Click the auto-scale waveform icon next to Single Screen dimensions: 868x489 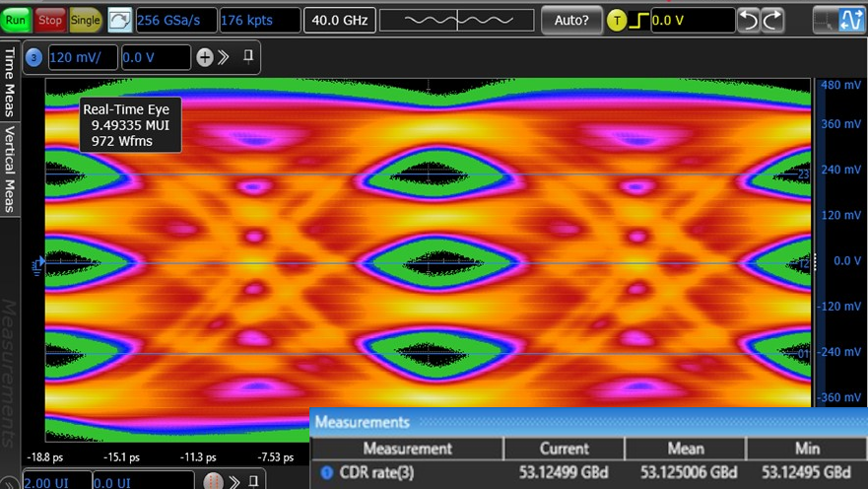(x=118, y=19)
